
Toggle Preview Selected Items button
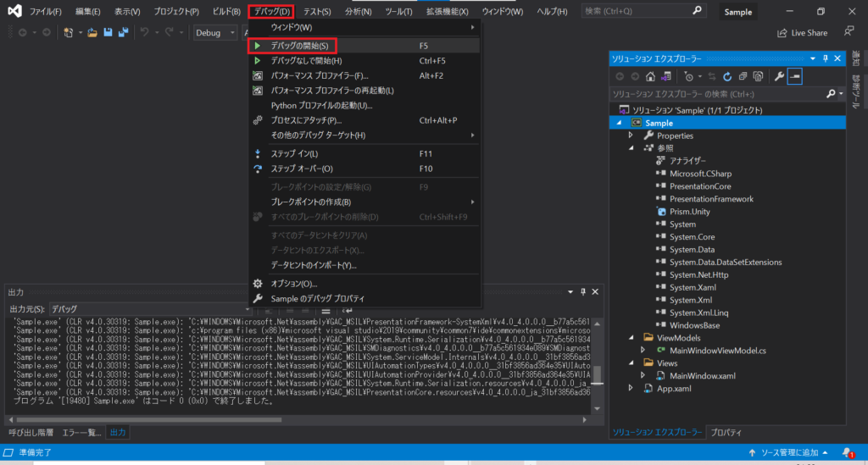[795, 76]
